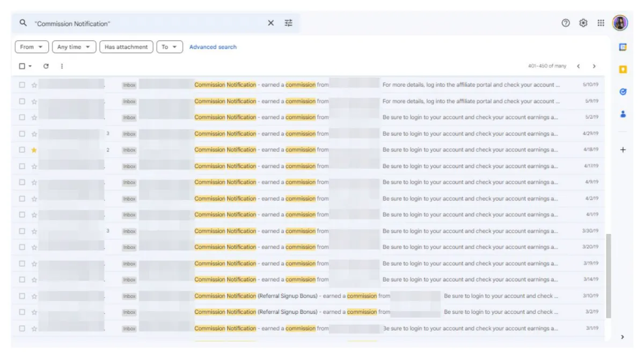This screenshot has height=362, width=644.
Task: Star the 5/10/19 email
Action: [34, 85]
